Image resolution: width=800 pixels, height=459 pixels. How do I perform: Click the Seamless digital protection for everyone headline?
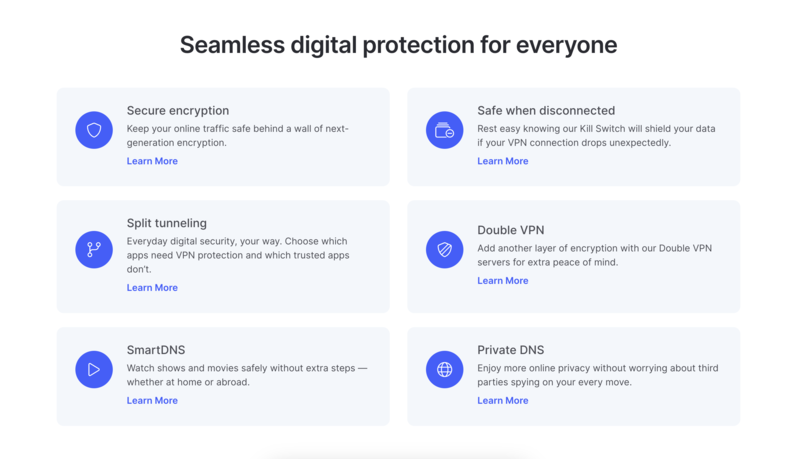[x=398, y=45]
